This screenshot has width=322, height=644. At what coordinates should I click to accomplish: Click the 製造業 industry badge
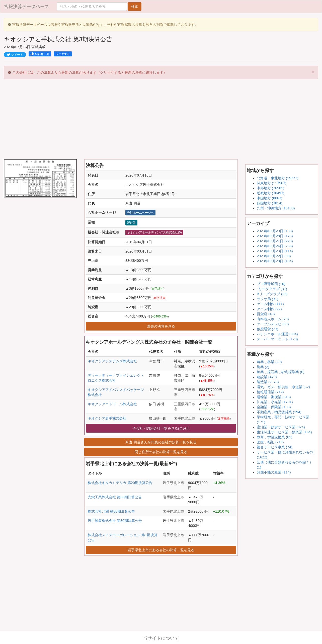pos(131,223)
